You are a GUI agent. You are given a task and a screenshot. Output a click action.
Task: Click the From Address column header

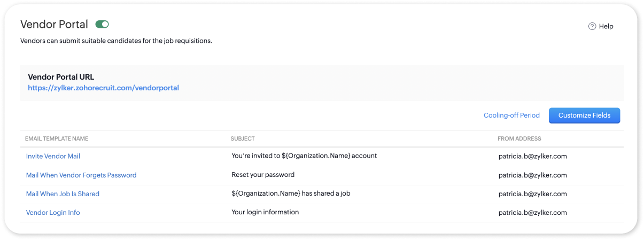[x=519, y=138]
